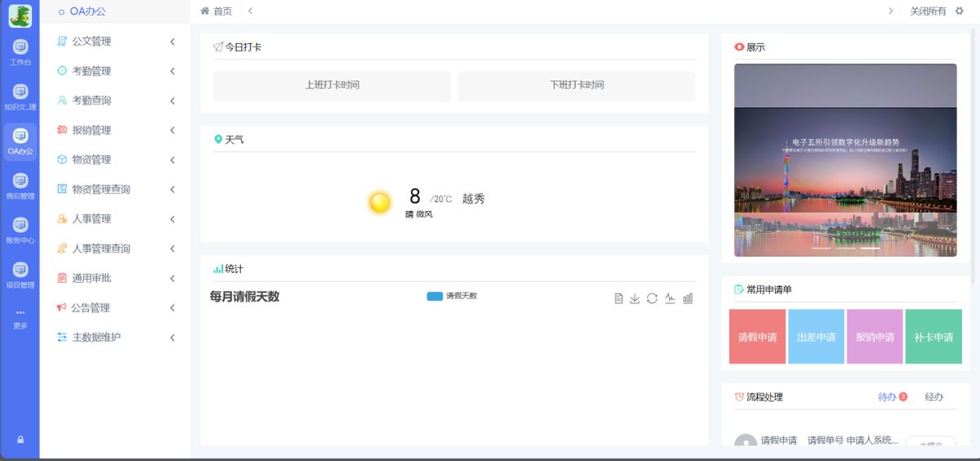Click the lock icon at sidebar bottom
980x461 pixels.
(20, 440)
